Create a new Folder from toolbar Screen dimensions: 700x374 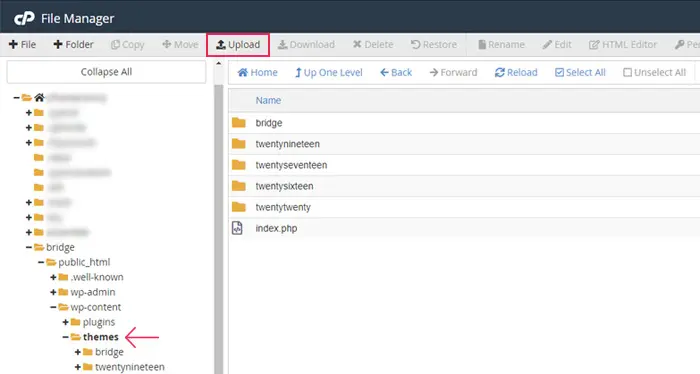pyautogui.click(x=73, y=45)
